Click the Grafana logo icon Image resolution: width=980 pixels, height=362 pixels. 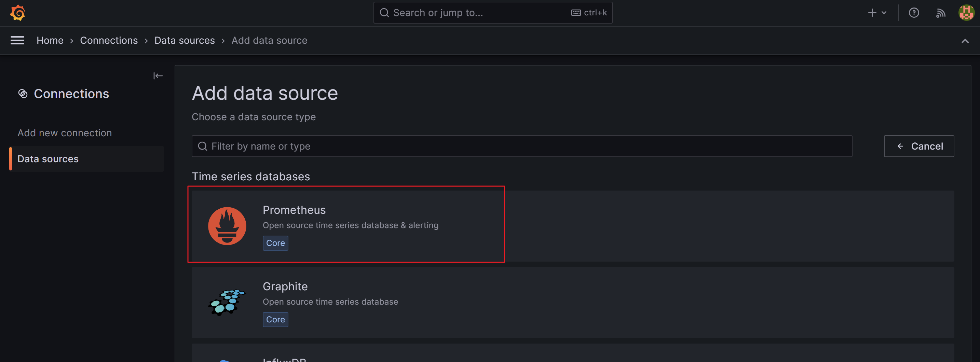coord(17,13)
